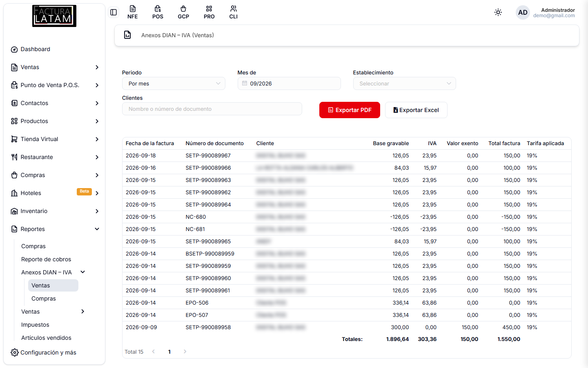Open Reporte de cobros menu item
This screenshot has height=368, width=588.
click(x=46, y=259)
